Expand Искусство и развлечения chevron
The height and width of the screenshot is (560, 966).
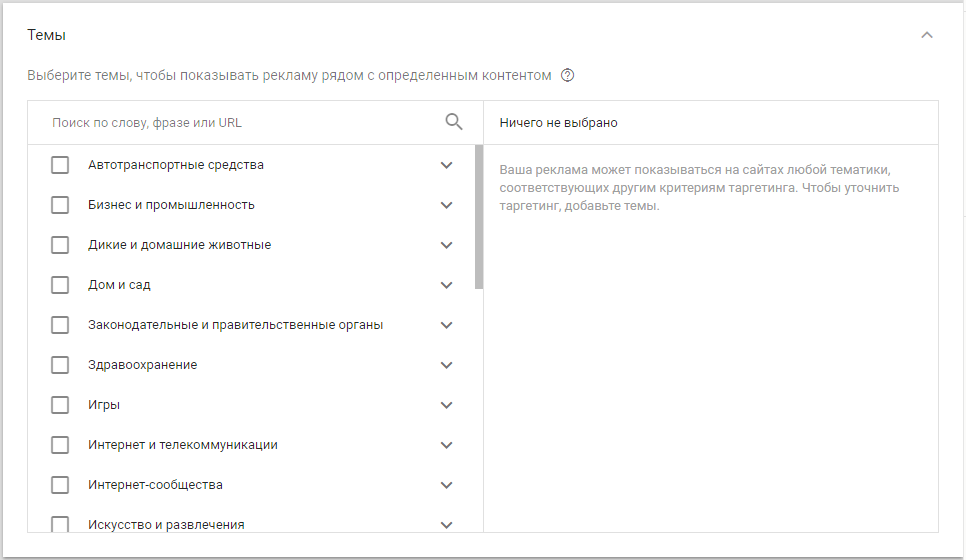pyautogui.click(x=447, y=525)
